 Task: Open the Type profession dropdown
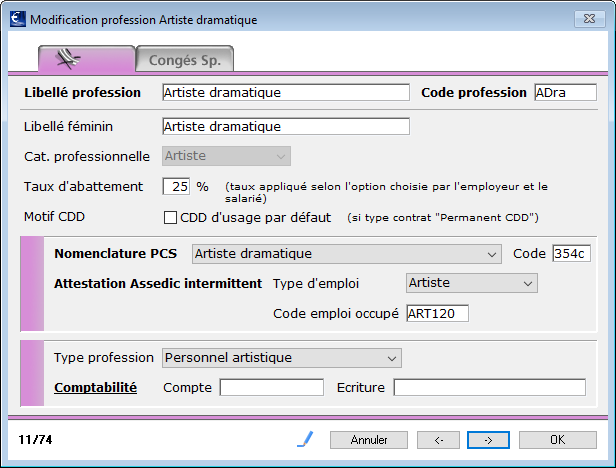point(282,358)
